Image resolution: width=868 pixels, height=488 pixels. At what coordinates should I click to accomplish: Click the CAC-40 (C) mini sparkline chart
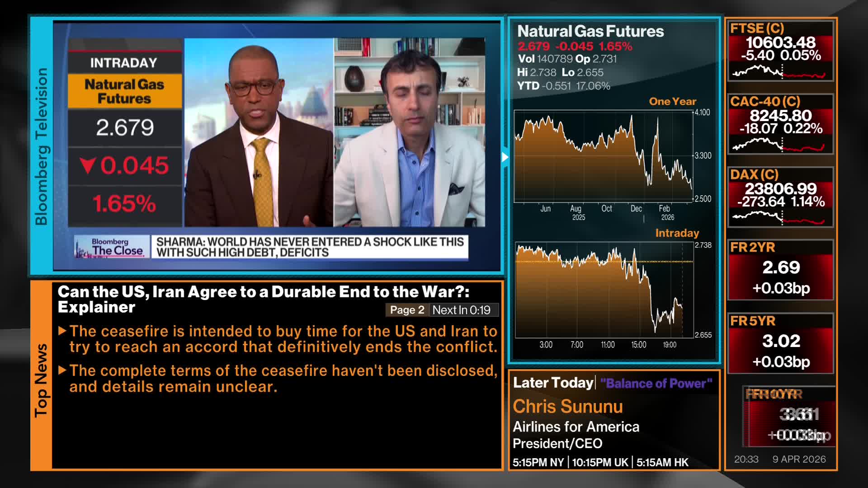[x=779, y=145]
